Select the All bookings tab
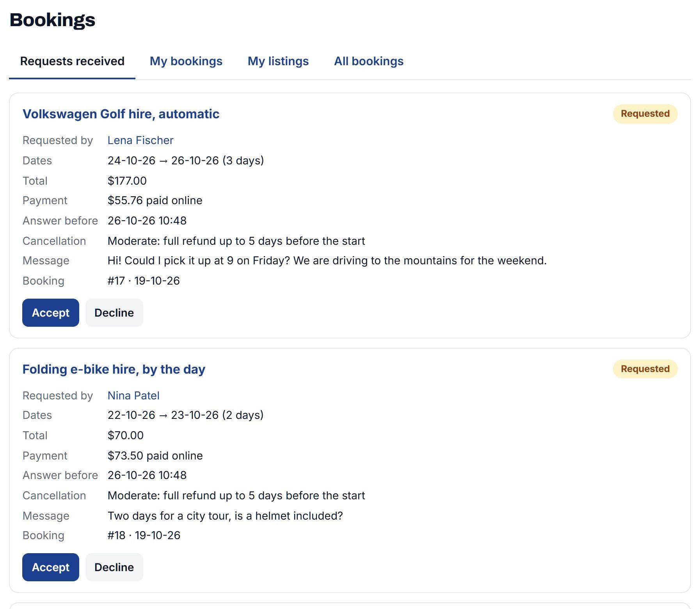Image resolution: width=700 pixels, height=609 pixels. [x=369, y=61]
